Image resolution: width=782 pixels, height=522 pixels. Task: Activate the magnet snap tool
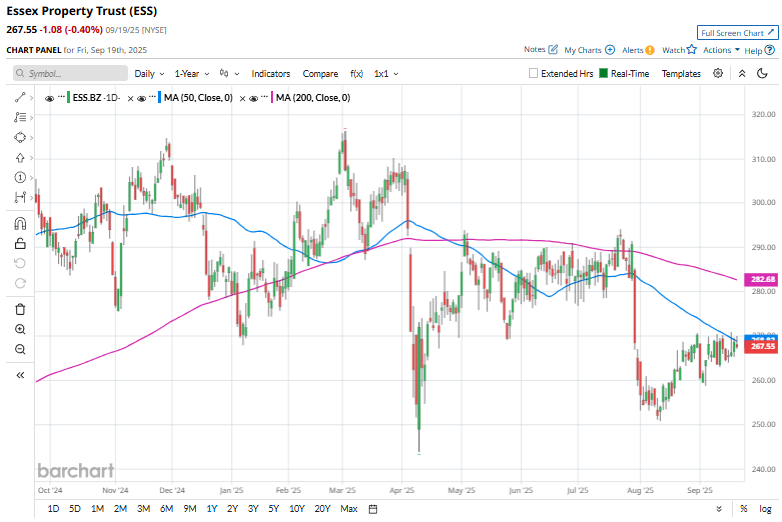click(20, 223)
